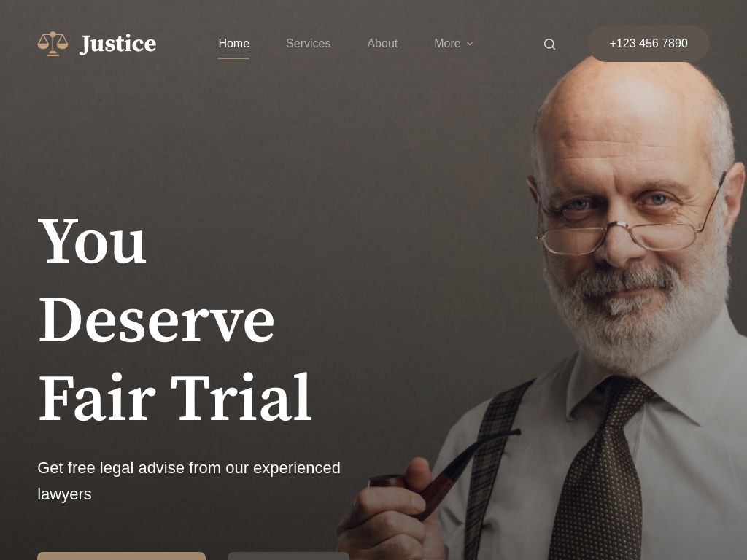Click the word "You" in the headline

click(x=92, y=241)
